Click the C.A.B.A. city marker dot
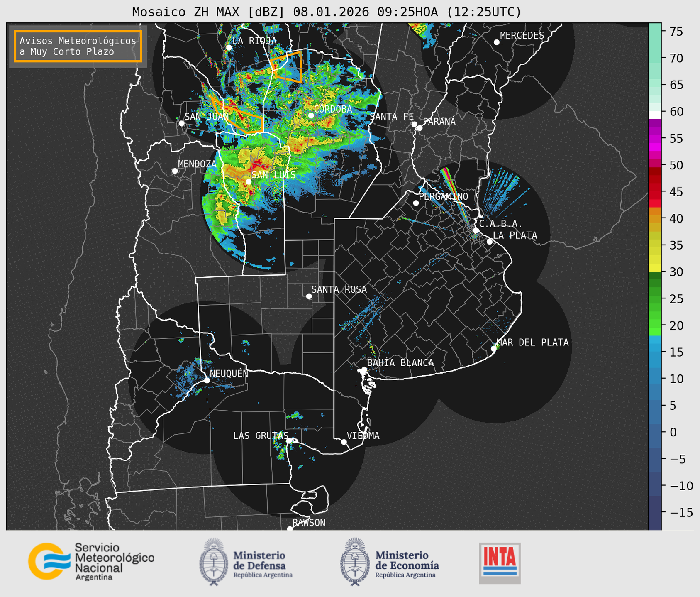The width and height of the screenshot is (700, 597). pos(476,230)
